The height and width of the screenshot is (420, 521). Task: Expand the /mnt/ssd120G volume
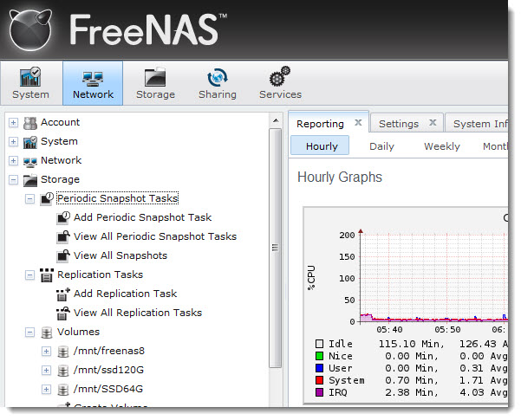click(47, 370)
